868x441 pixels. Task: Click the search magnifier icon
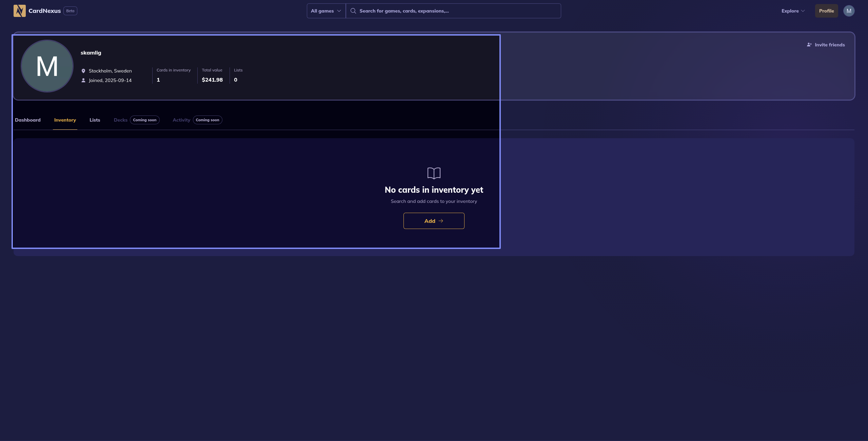[353, 11]
